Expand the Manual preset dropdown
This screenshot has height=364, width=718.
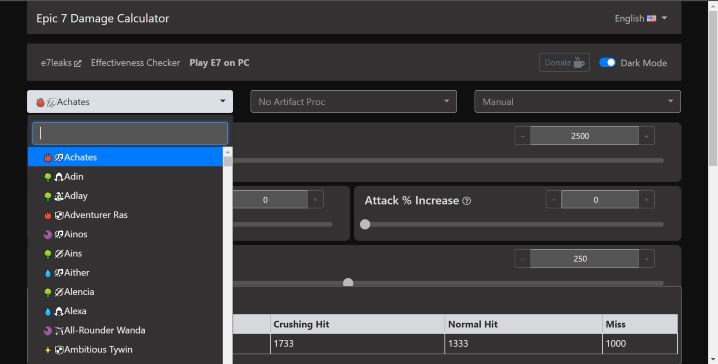point(577,102)
